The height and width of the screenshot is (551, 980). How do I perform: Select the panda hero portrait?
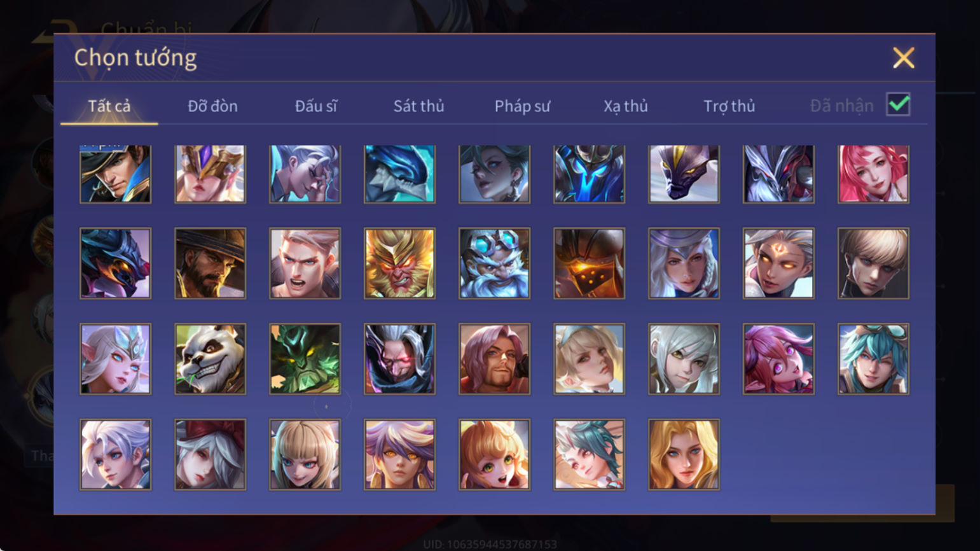point(210,359)
